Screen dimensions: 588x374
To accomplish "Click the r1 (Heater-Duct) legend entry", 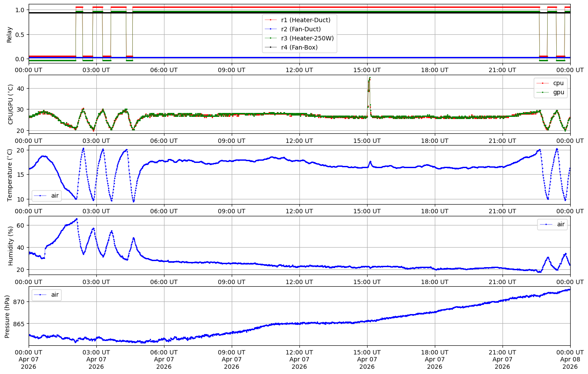I will tap(305, 20).
